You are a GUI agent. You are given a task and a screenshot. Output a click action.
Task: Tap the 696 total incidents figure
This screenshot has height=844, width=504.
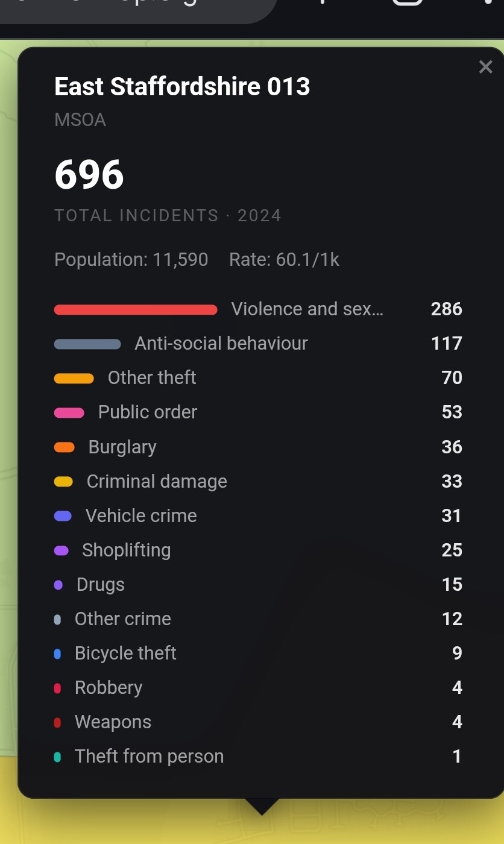click(x=89, y=175)
